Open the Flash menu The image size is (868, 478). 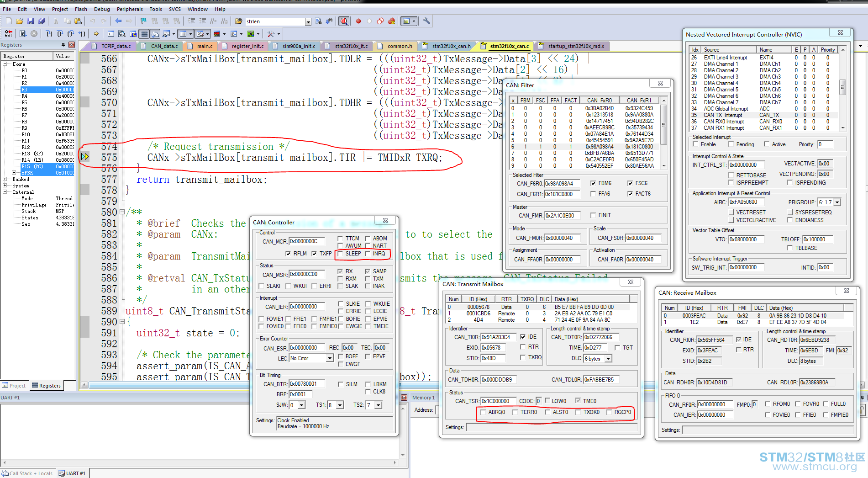[81, 9]
